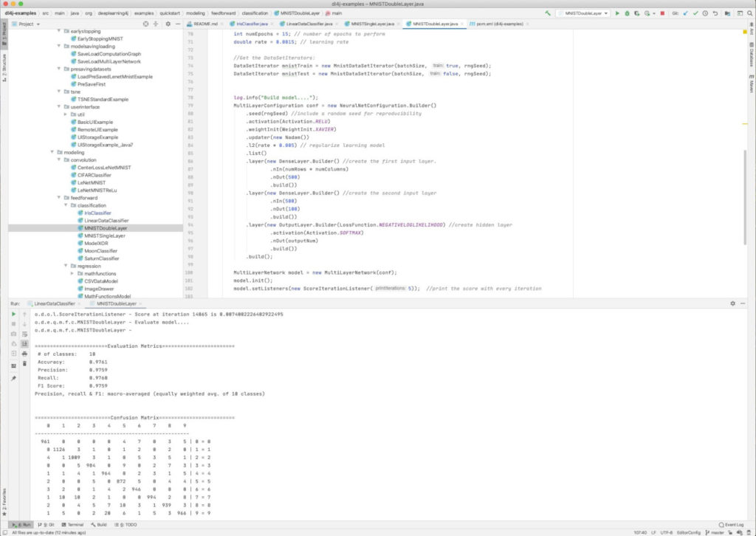Image resolution: width=756 pixels, height=536 pixels.
Task: Click the feedforward breadcrumb in navigation bar
Action: click(x=222, y=13)
